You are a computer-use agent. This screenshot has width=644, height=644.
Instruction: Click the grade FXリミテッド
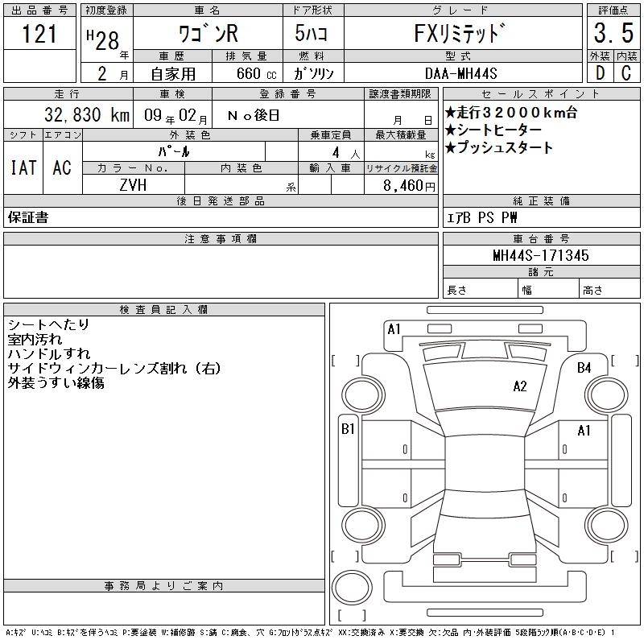(459, 33)
